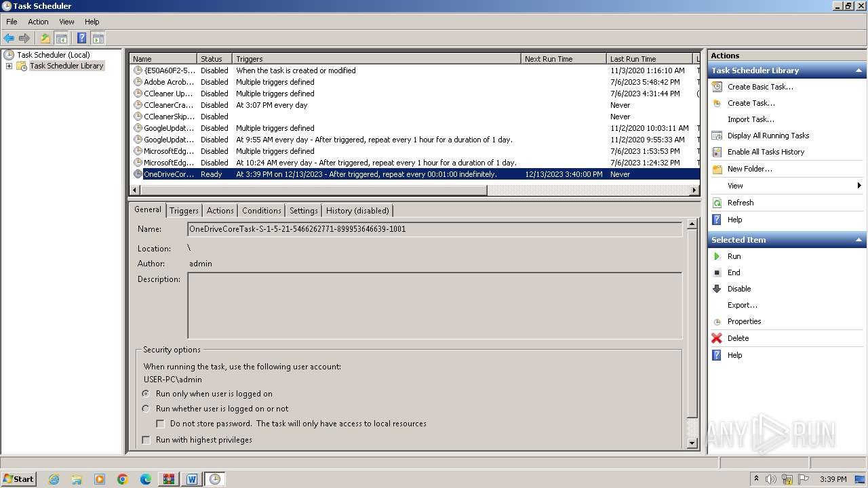
Task: Switch to the Settings tab
Action: pos(303,211)
